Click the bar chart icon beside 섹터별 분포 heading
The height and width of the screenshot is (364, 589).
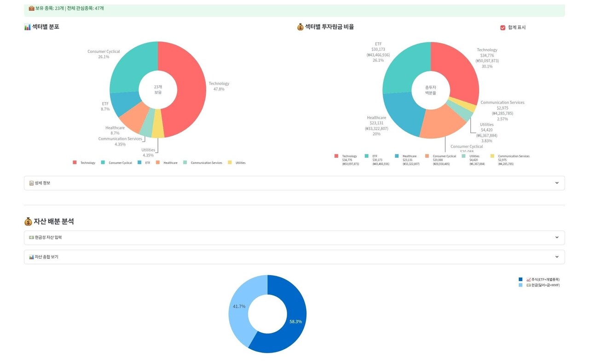pyautogui.click(x=27, y=27)
